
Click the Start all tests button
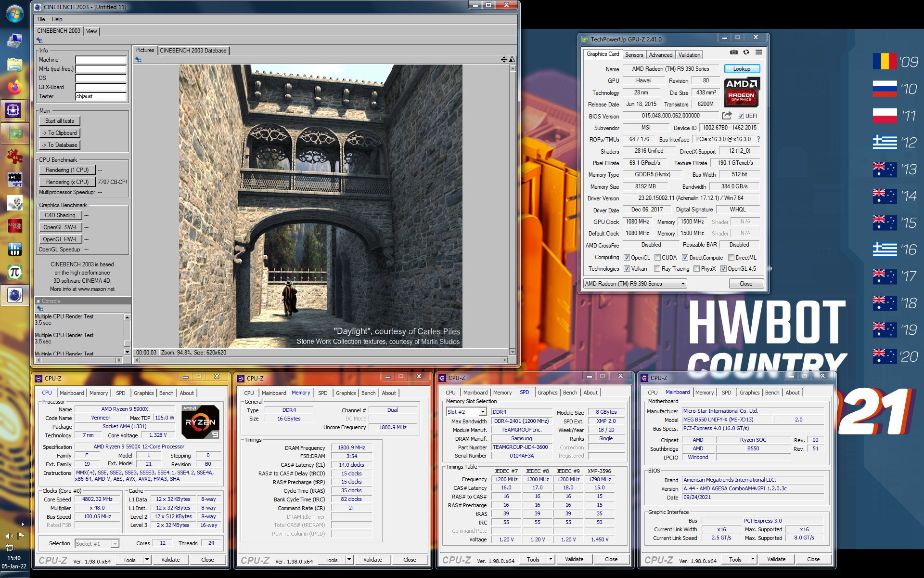point(60,121)
